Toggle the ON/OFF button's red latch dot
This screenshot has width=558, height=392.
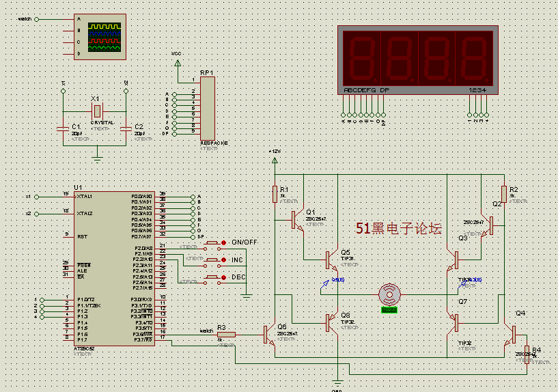click(x=223, y=242)
